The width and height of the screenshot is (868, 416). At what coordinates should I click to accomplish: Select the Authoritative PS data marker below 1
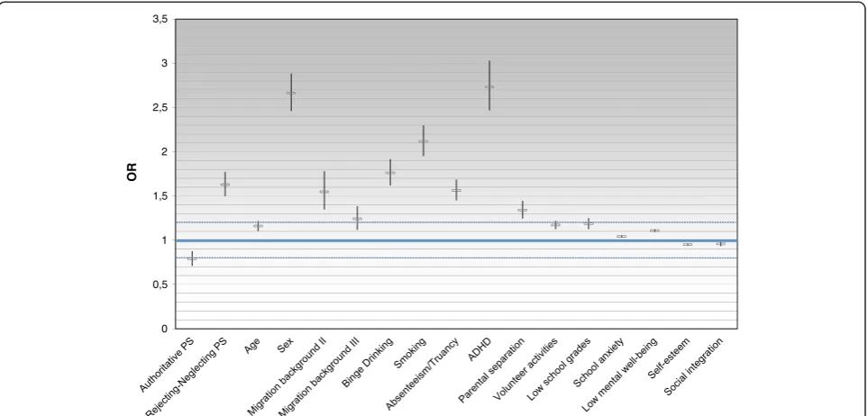pyautogui.click(x=192, y=258)
